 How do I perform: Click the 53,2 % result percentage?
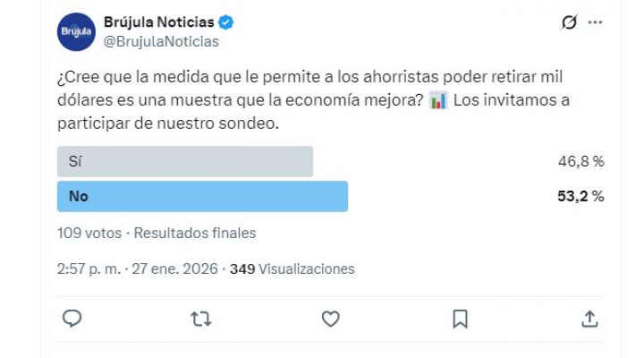(580, 196)
